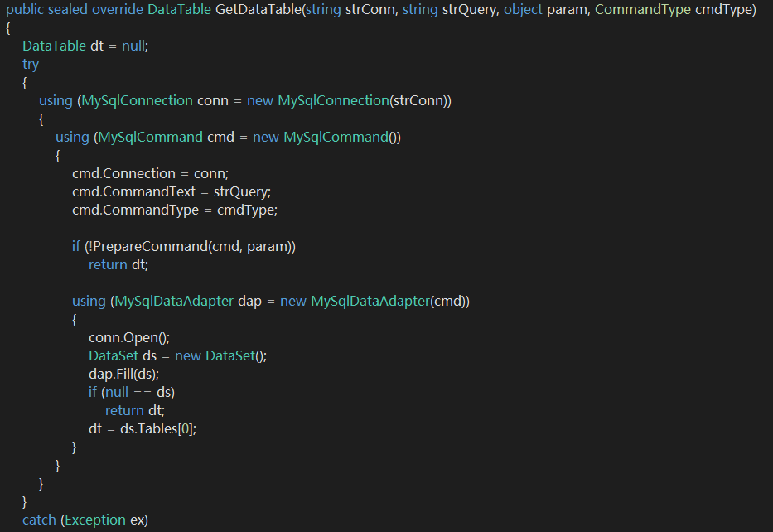
Task: Click the null == ds condition
Action: pyautogui.click(x=138, y=392)
